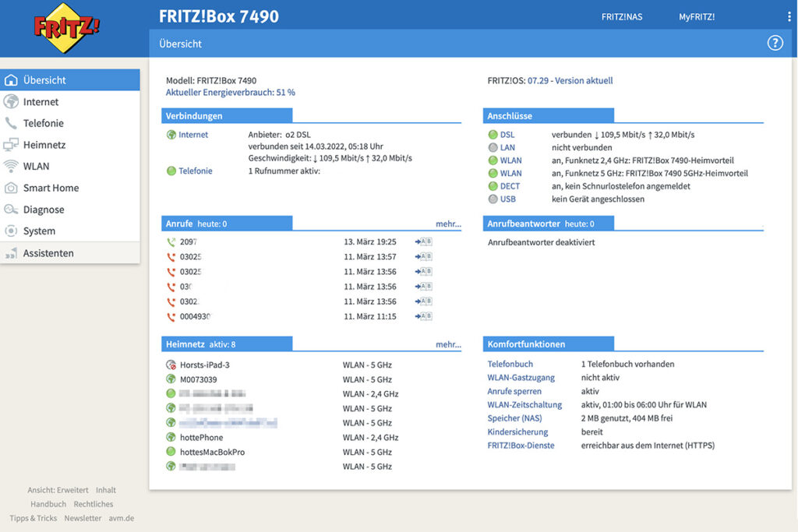This screenshot has height=532, width=798.
Task: Click the phonebook add icon for 13. März 19:25 call
Action: pyautogui.click(x=423, y=241)
